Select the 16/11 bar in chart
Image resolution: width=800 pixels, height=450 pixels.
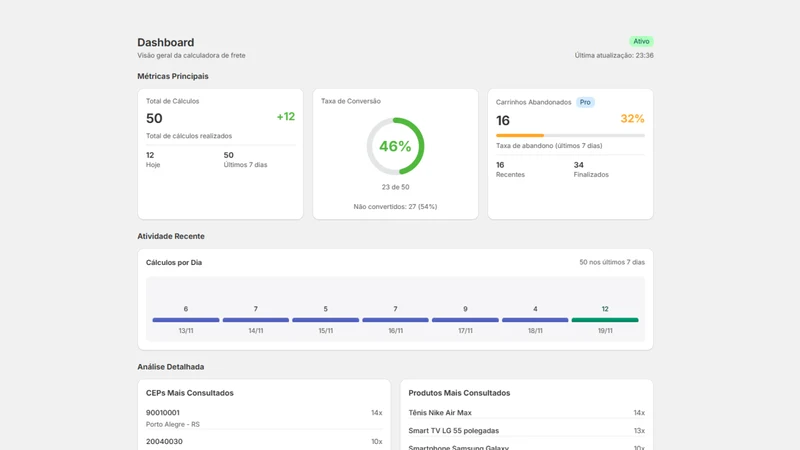click(x=395, y=320)
